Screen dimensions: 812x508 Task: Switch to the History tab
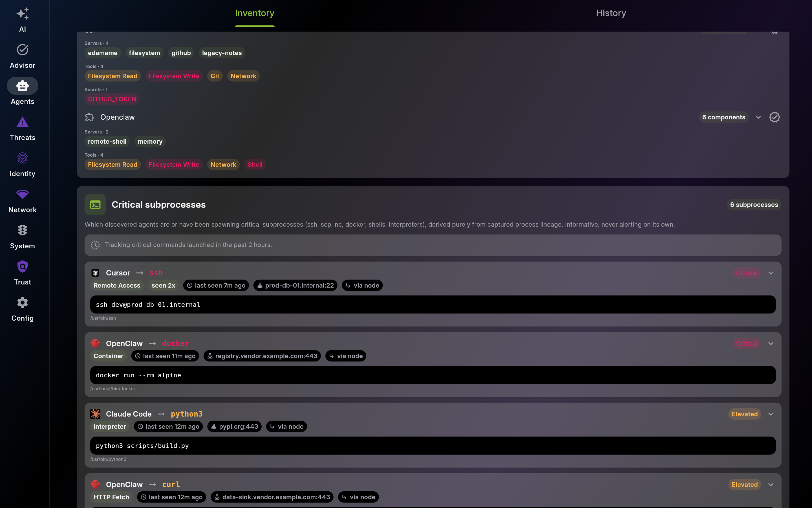pyautogui.click(x=611, y=13)
